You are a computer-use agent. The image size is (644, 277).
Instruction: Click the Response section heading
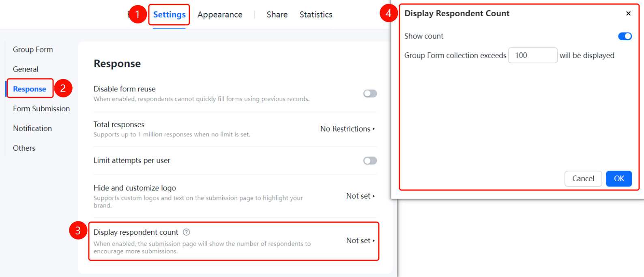pos(117,64)
